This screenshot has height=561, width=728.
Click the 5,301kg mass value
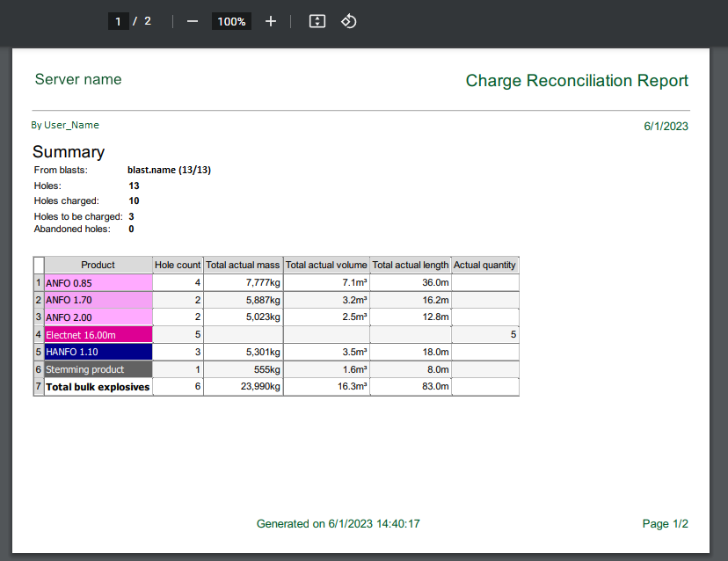[263, 352]
